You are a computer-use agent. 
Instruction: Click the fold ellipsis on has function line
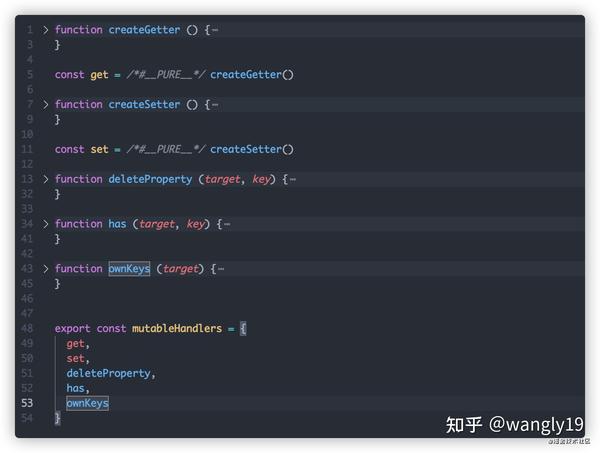226,224
